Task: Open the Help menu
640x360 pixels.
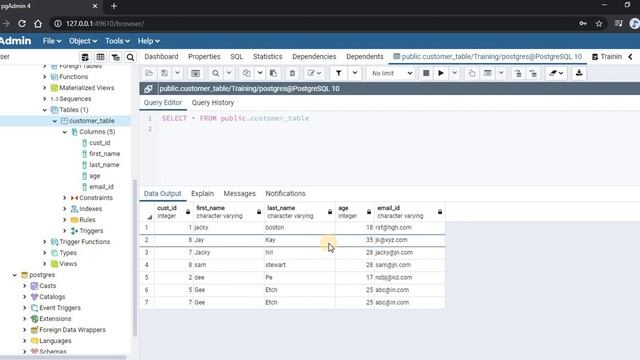Action: pyautogui.click(x=149, y=41)
